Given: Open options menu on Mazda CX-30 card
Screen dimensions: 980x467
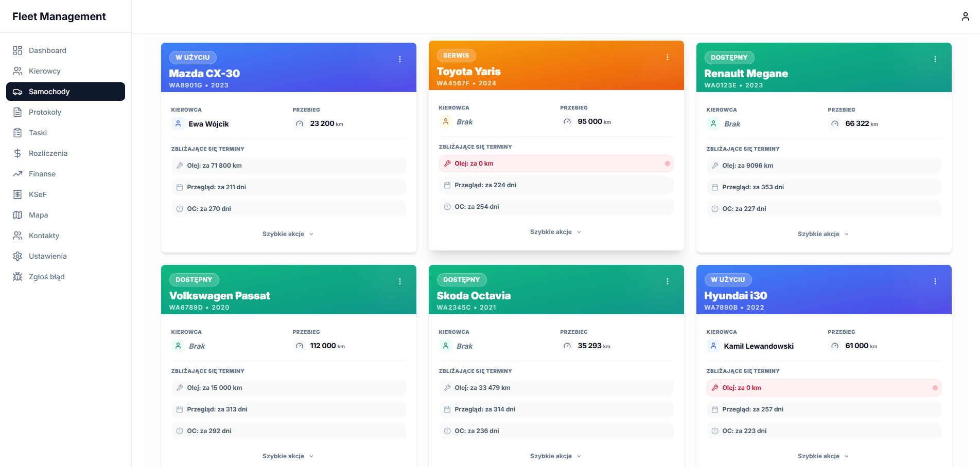Looking at the screenshot, I should [400, 59].
